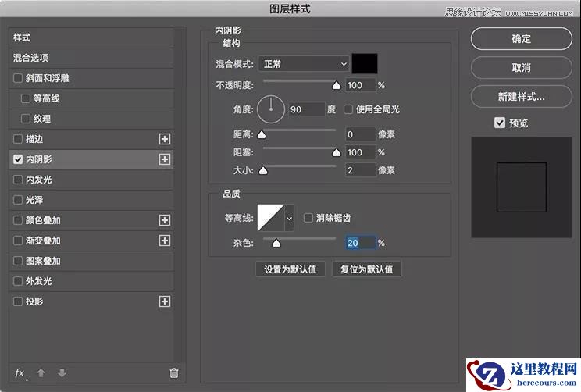Move effect down with the down arrow
This screenshot has height=392, width=581.
62,372
